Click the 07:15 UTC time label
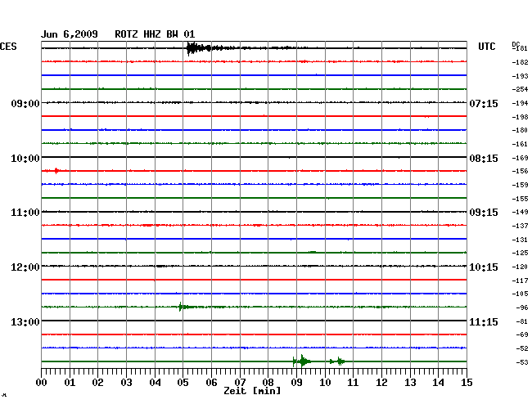532x404 pixels. 484,103
